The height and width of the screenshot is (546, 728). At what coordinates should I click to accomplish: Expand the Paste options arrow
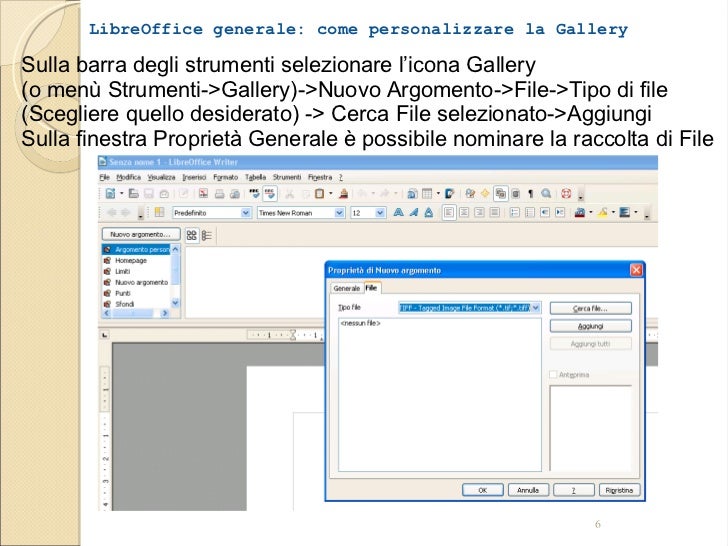click(331, 193)
